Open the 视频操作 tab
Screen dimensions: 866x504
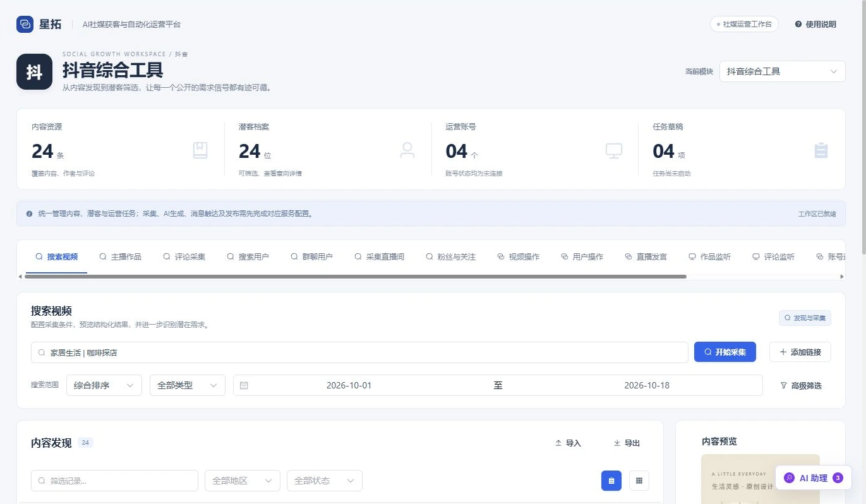(519, 256)
